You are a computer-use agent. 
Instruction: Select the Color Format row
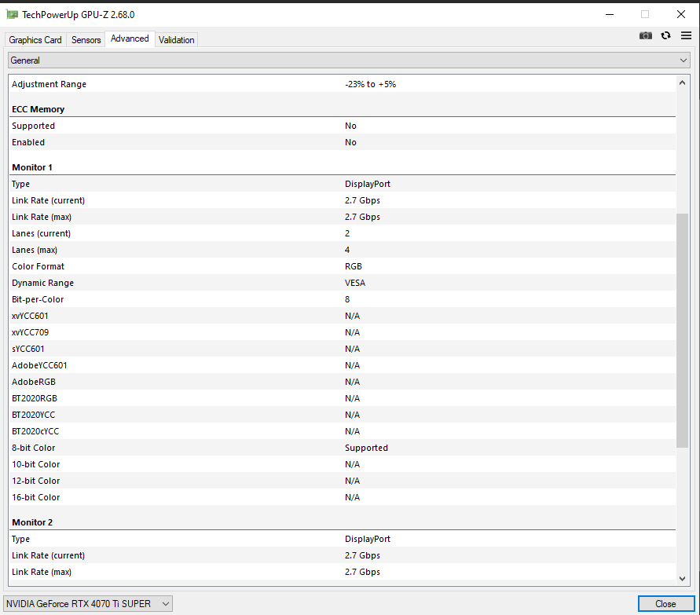coord(342,266)
